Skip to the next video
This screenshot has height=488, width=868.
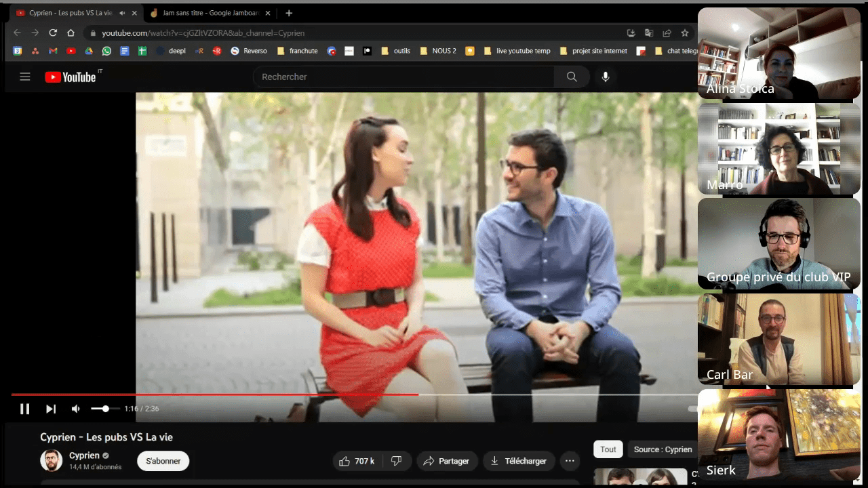(51, 409)
